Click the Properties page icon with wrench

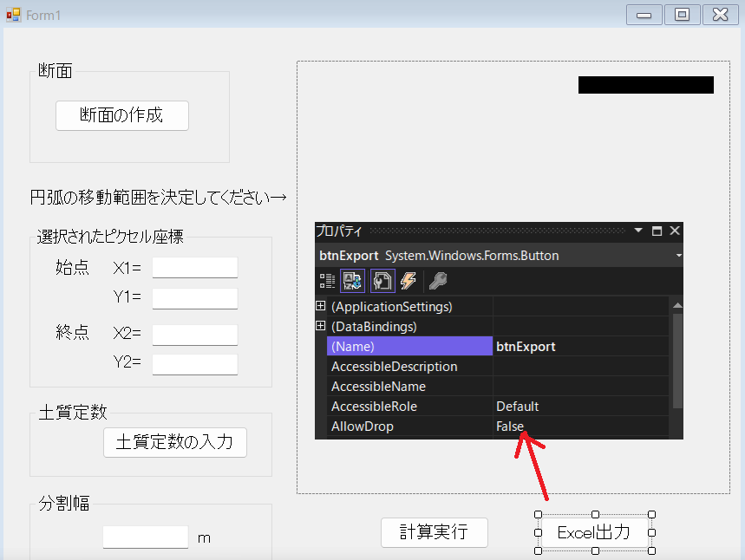coord(382,281)
